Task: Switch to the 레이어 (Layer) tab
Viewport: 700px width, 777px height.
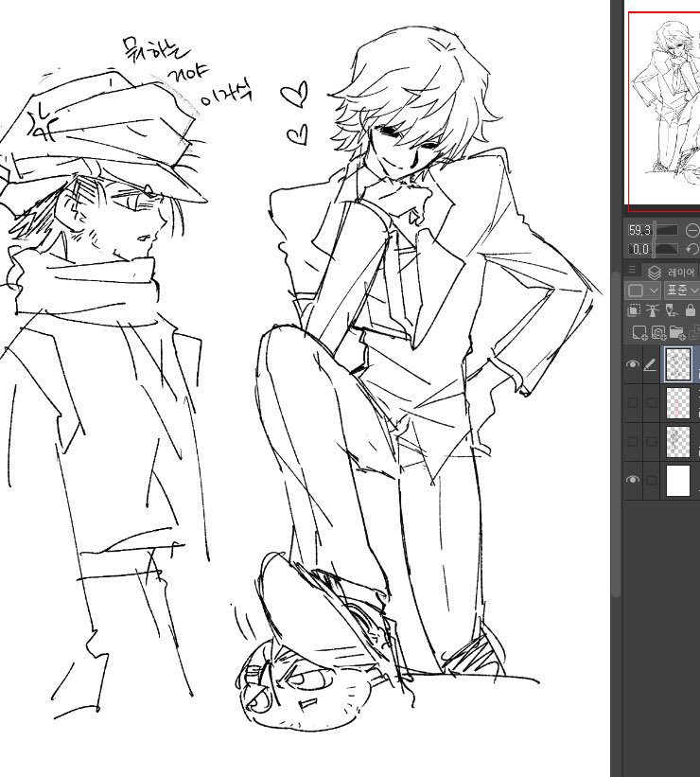Action: pyautogui.click(x=672, y=272)
